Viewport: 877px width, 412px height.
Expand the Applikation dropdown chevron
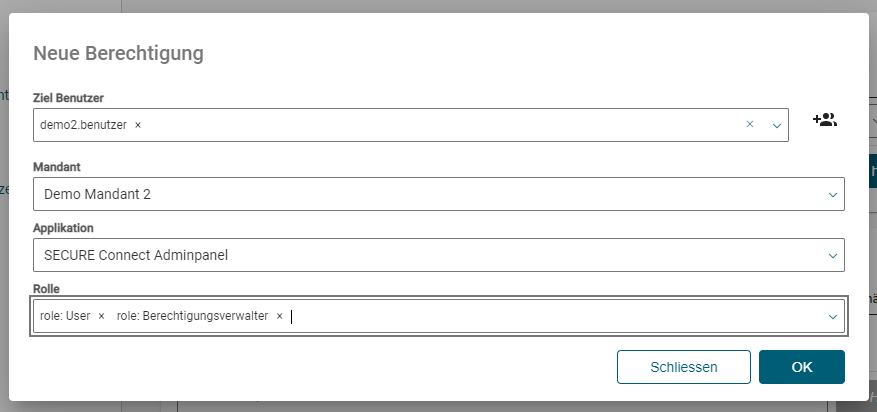[x=832, y=255]
